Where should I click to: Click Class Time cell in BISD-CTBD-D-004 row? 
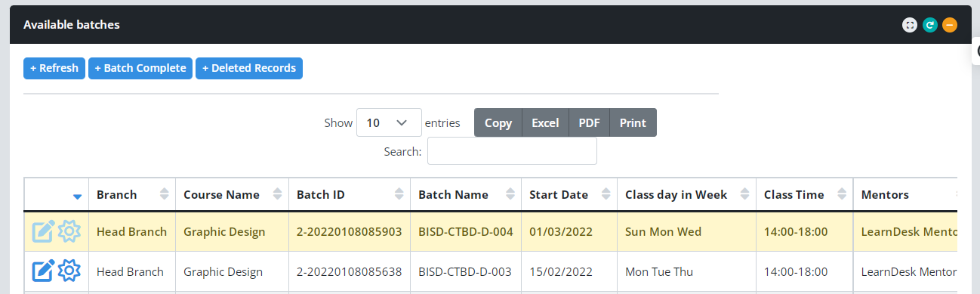pos(805,232)
